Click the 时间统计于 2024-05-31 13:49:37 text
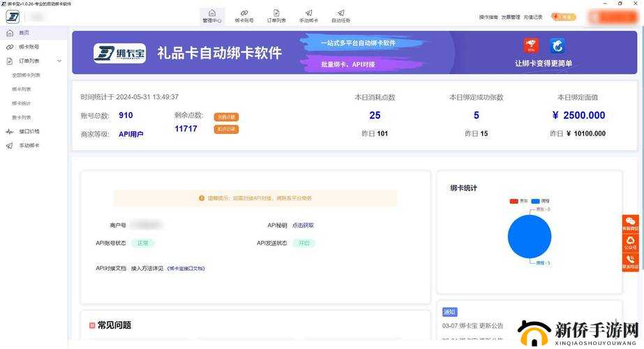Screen dimensions: 644x349 point(129,97)
